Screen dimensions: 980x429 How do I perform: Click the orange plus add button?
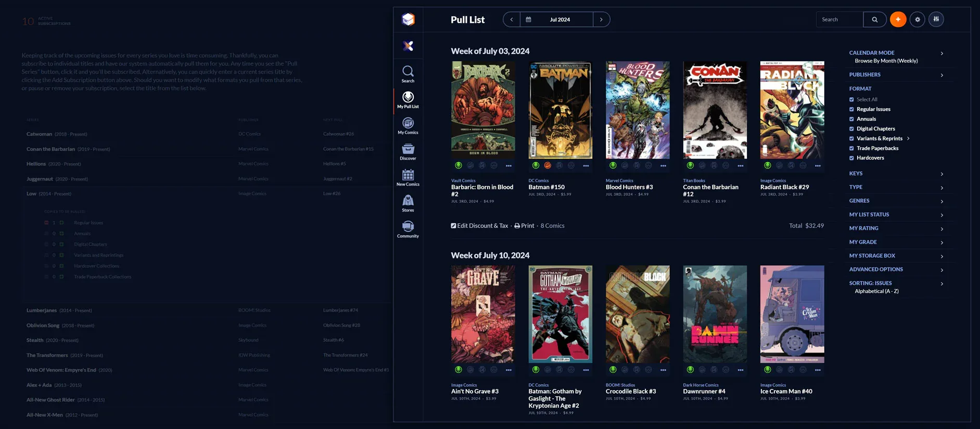898,19
